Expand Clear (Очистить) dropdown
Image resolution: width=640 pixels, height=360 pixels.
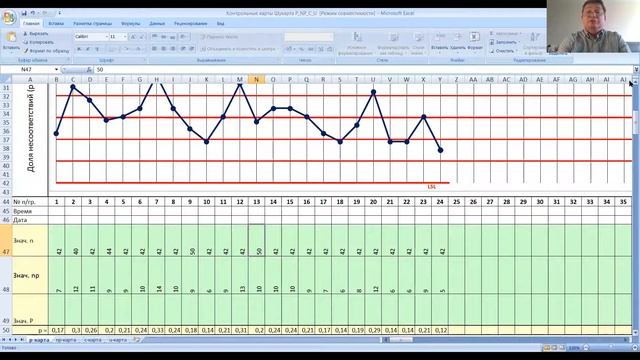click(x=516, y=51)
